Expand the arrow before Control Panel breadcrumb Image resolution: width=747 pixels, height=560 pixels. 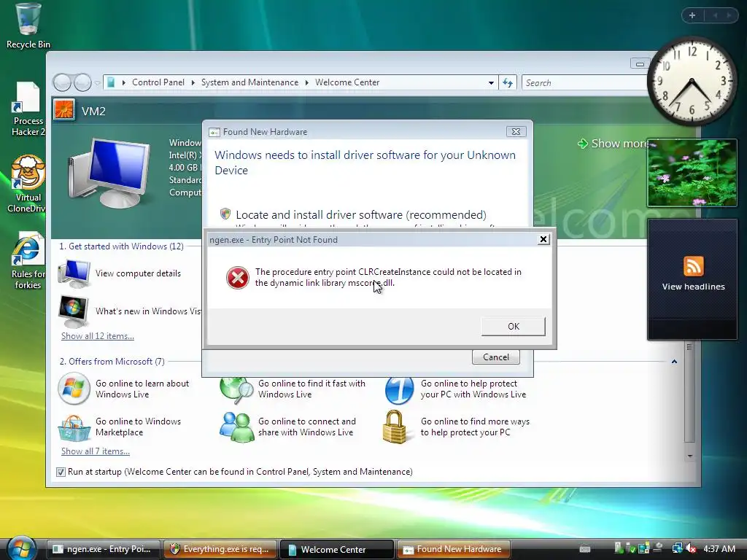(124, 83)
